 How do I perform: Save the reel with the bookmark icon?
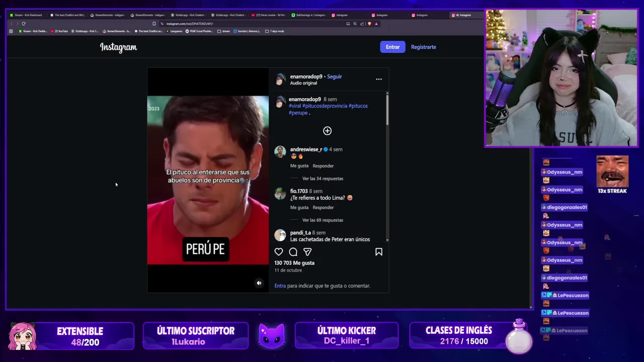click(x=379, y=252)
